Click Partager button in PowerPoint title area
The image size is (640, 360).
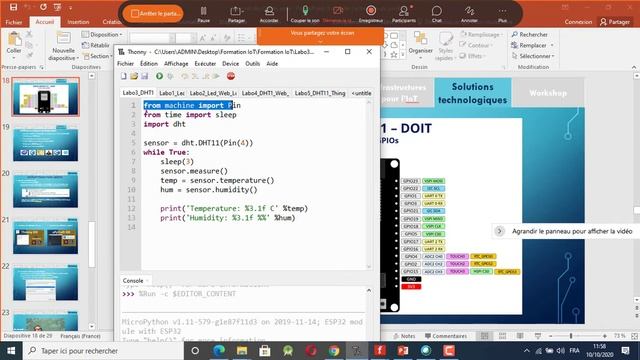(x=615, y=22)
